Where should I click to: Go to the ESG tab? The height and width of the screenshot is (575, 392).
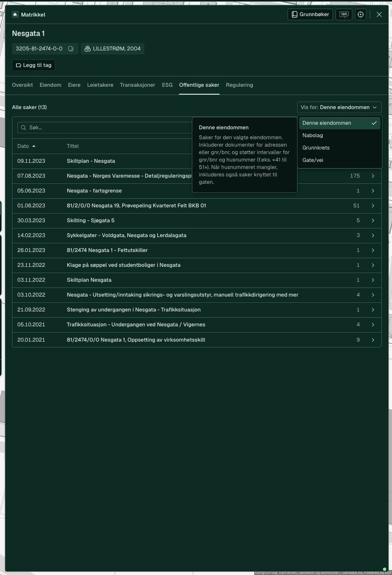coord(167,85)
